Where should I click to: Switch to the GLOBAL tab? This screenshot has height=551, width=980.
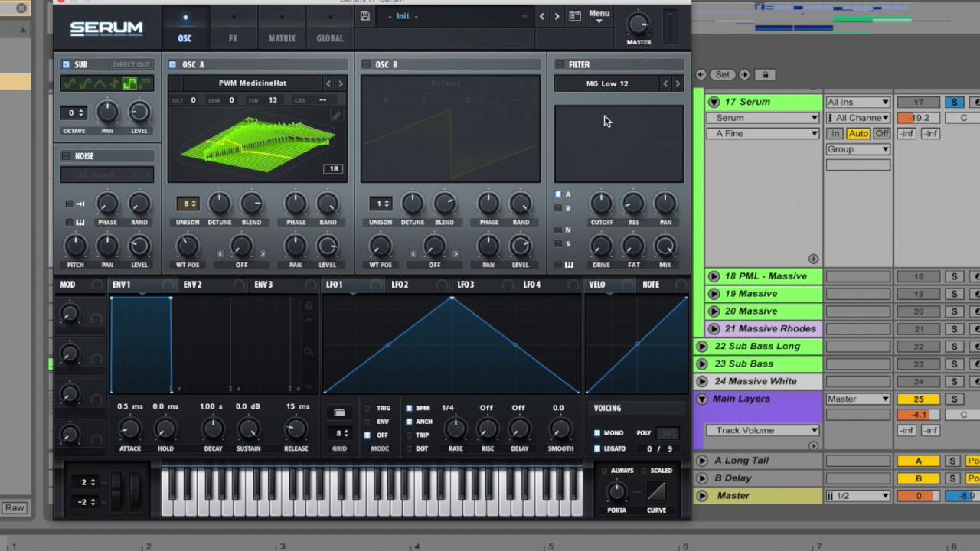coord(330,37)
